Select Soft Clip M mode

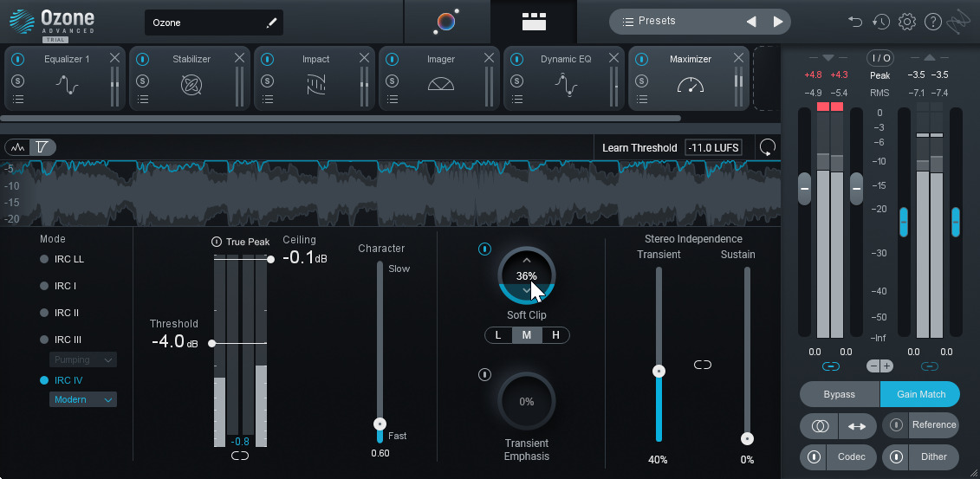(527, 335)
